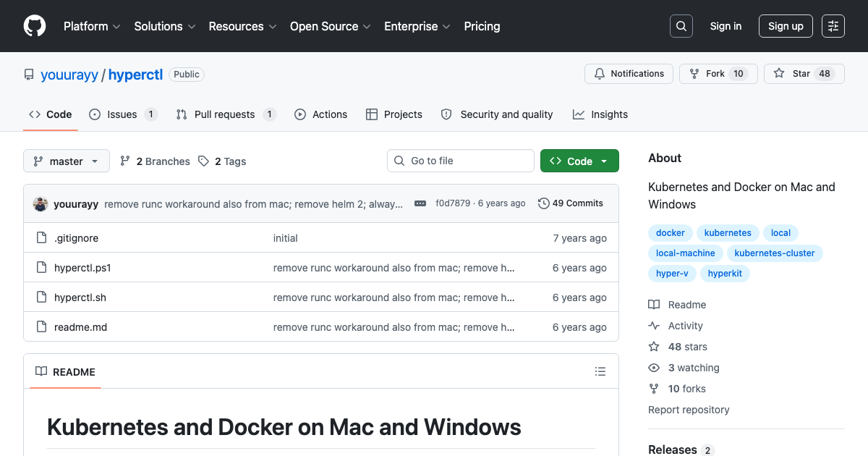The width and height of the screenshot is (868, 456).
Task: Click the hyperkit topic tag
Action: 725,274
